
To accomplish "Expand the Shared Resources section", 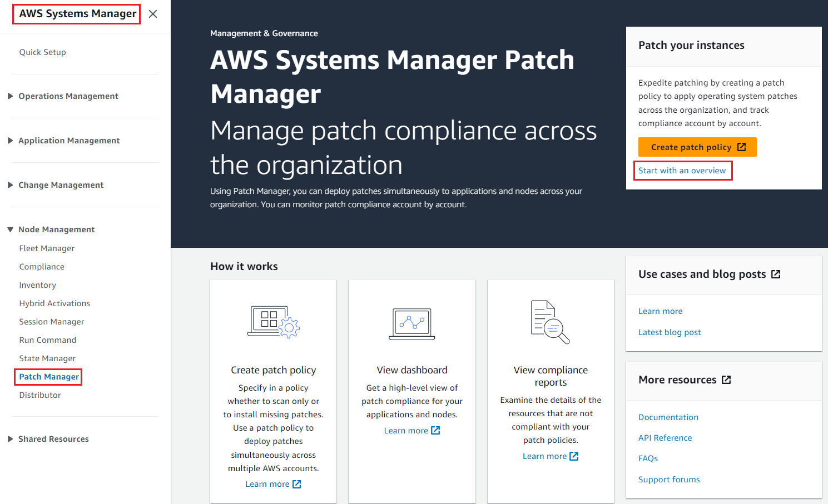I will point(11,439).
